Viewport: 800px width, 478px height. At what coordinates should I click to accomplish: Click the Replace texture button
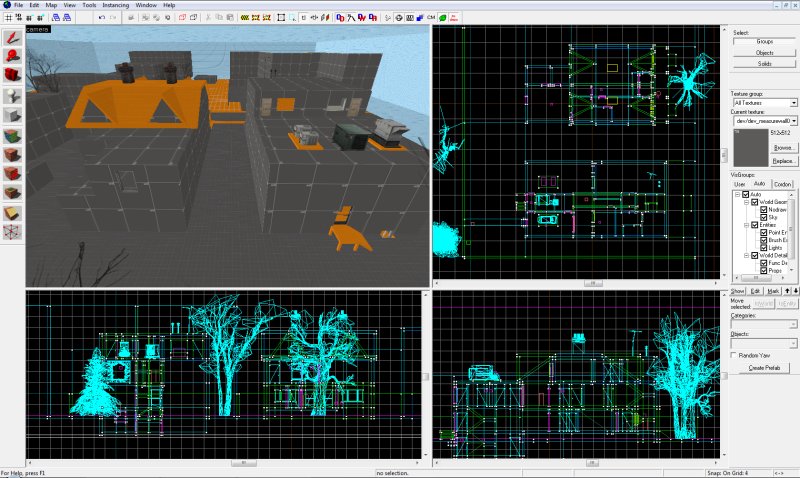pos(783,161)
